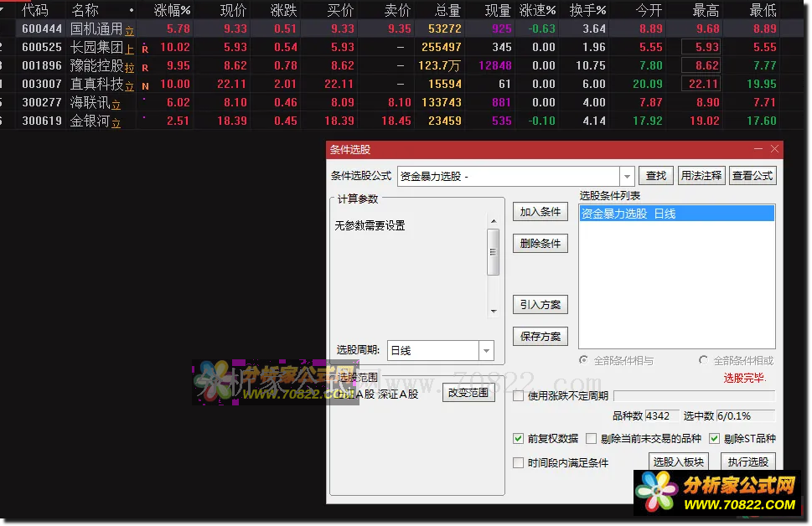The width and height of the screenshot is (812, 526).
Task: Click 改变范围 to change the stock range
Action: (x=468, y=393)
